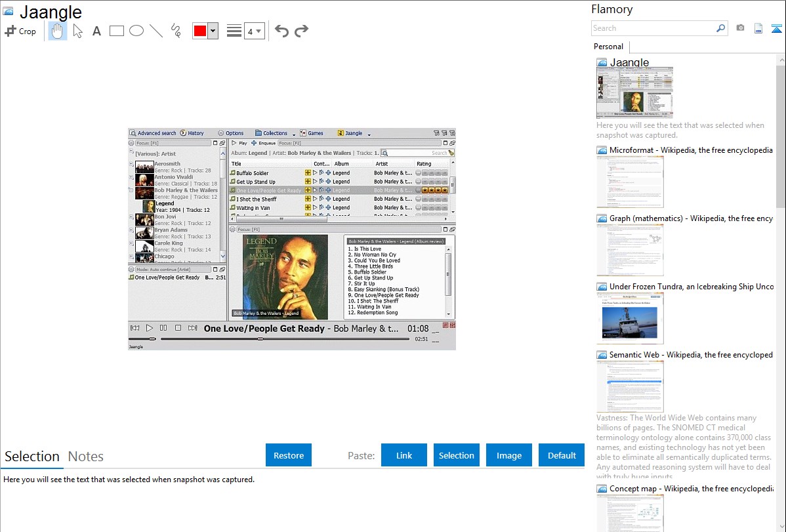
Task: Open the Personal tab
Action: pyautogui.click(x=608, y=47)
